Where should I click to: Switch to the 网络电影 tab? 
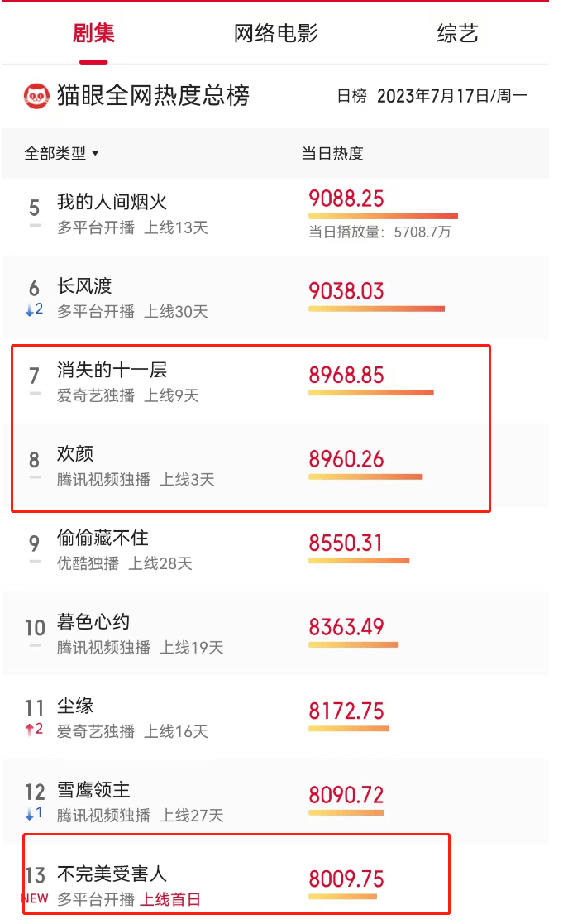[x=276, y=34]
